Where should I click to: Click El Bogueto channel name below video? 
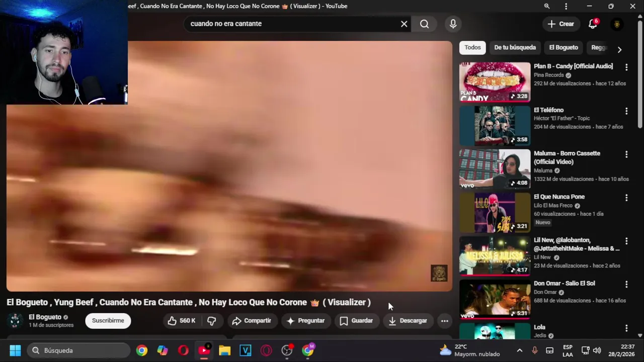pyautogui.click(x=45, y=317)
